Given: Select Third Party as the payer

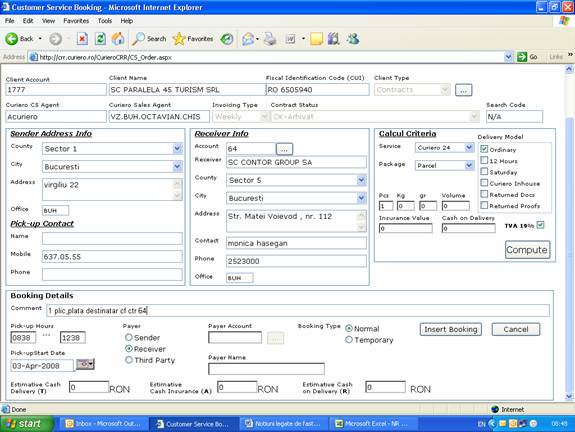Looking at the screenshot, I should (129, 360).
